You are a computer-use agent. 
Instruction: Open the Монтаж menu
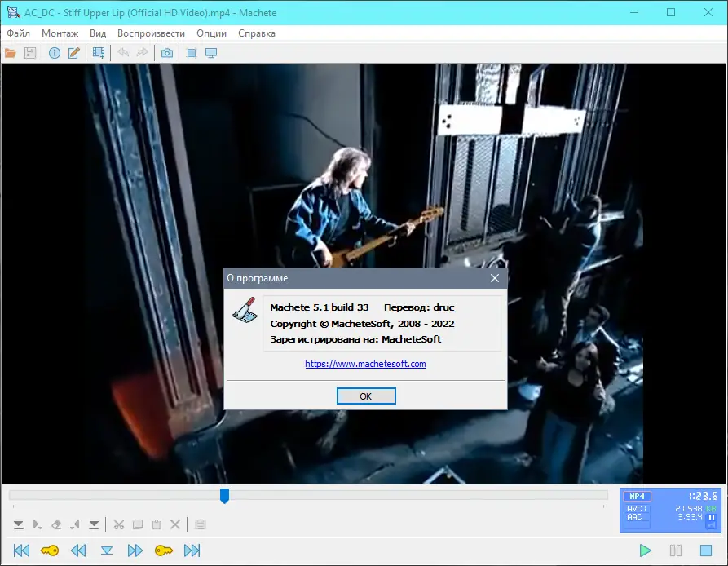click(60, 33)
